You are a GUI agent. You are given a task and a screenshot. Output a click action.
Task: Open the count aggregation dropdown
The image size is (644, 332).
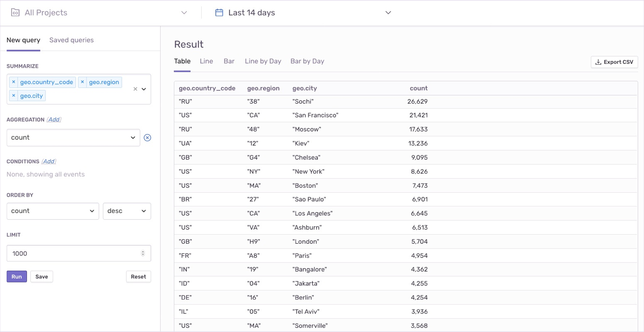(73, 138)
